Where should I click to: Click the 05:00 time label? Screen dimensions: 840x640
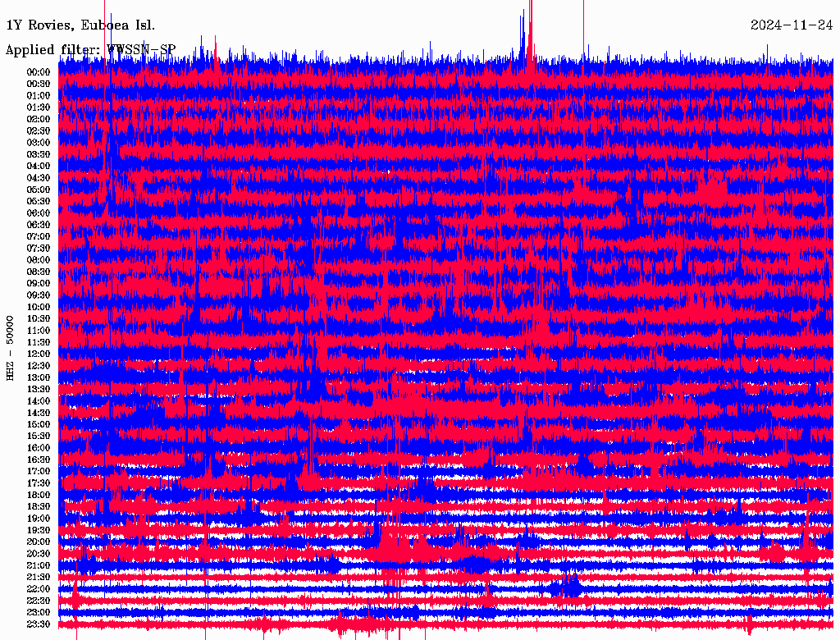point(39,190)
